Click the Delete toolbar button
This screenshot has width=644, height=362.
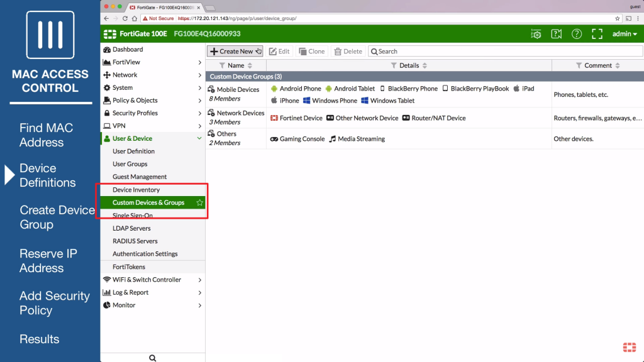tap(348, 52)
